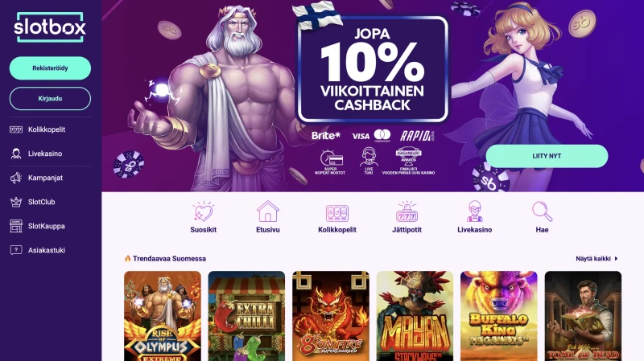Open the Etusivu house icon
The width and height of the screenshot is (644, 361).
click(268, 211)
